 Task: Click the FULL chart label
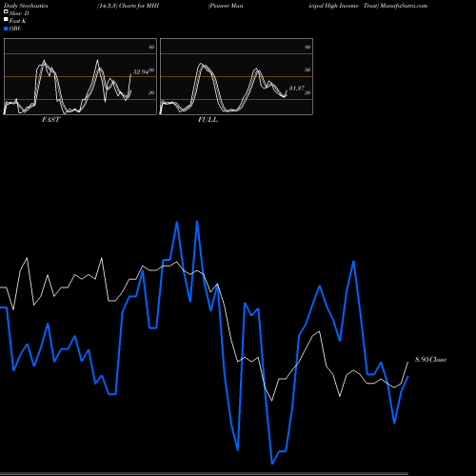tap(208, 120)
